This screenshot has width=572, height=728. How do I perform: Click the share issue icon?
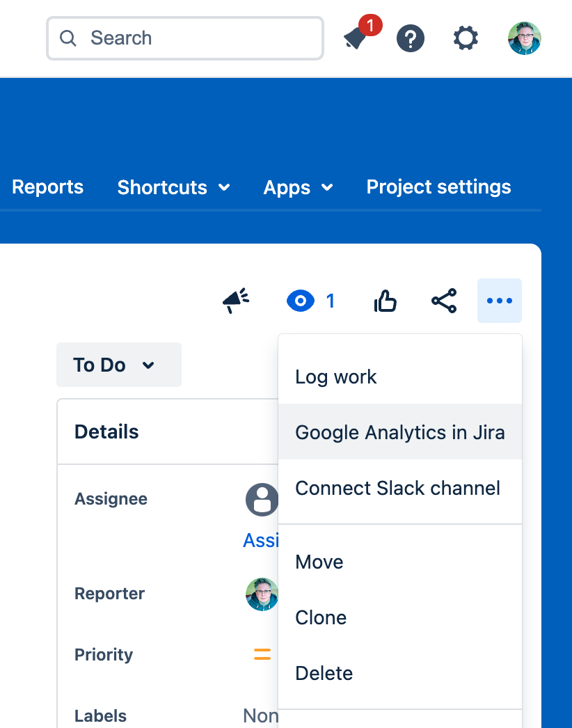444,301
